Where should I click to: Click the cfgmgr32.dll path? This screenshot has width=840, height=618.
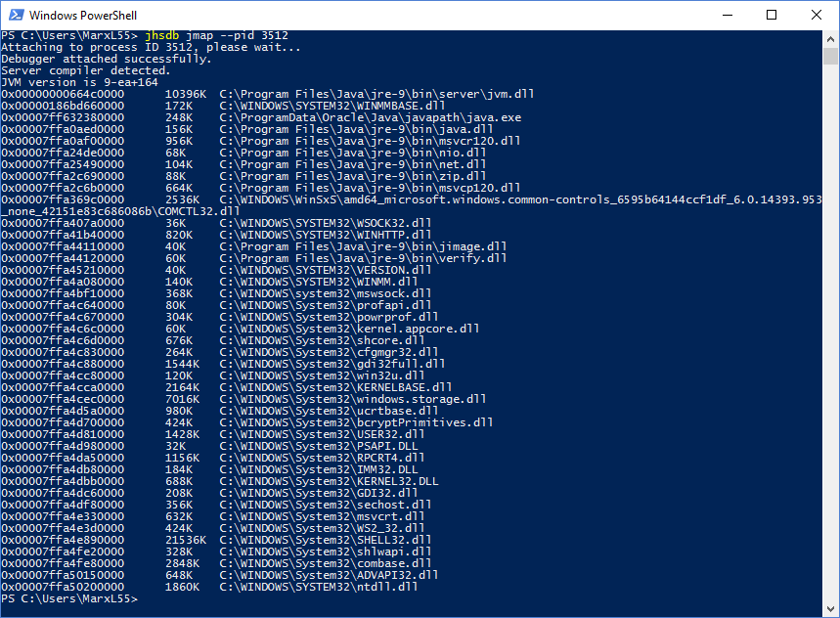(x=329, y=353)
